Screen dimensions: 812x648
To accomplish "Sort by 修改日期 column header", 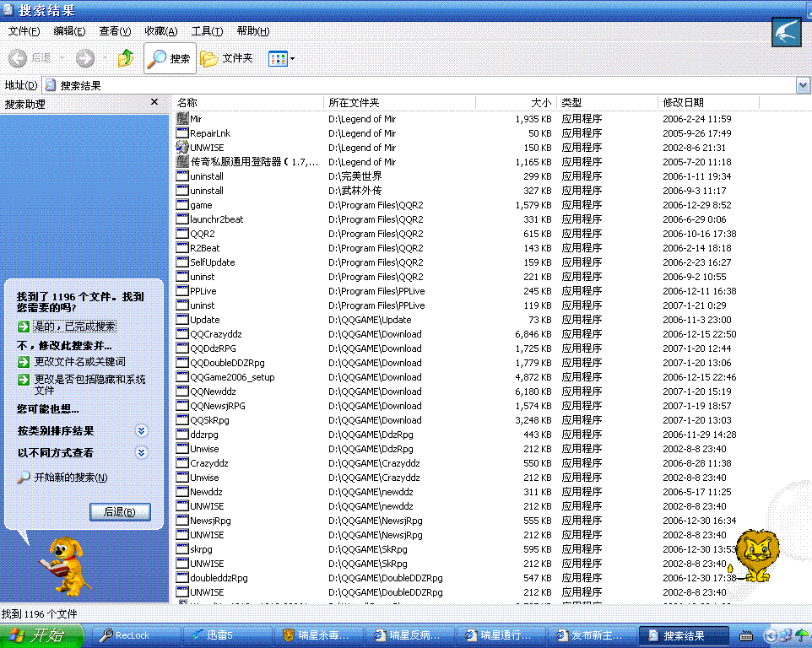I will pos(708,102).
